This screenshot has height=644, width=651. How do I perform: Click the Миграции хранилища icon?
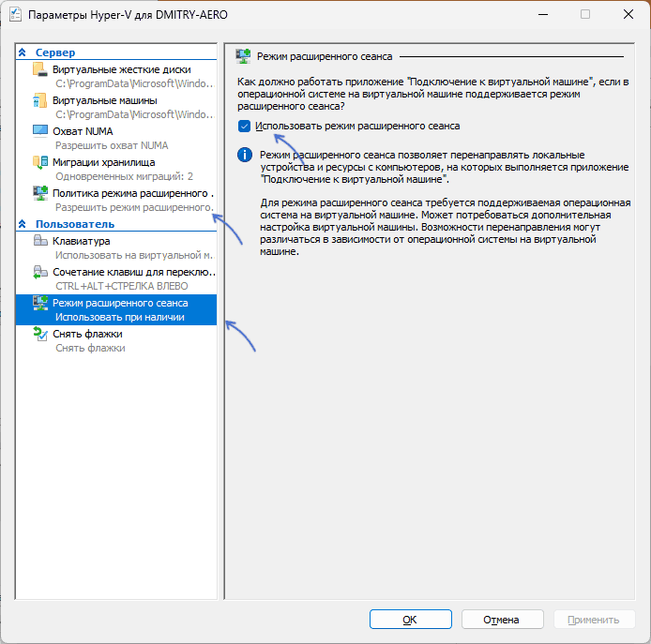click(x=39, y=162)
